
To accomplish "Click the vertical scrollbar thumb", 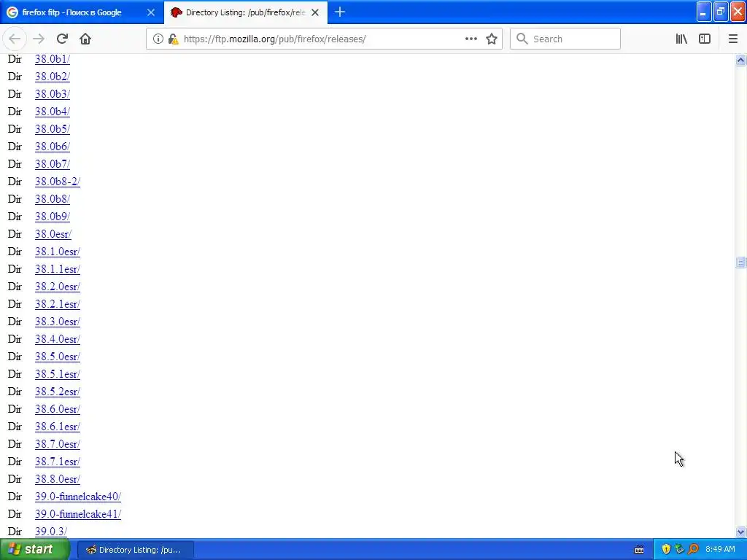I will point(740,262).
